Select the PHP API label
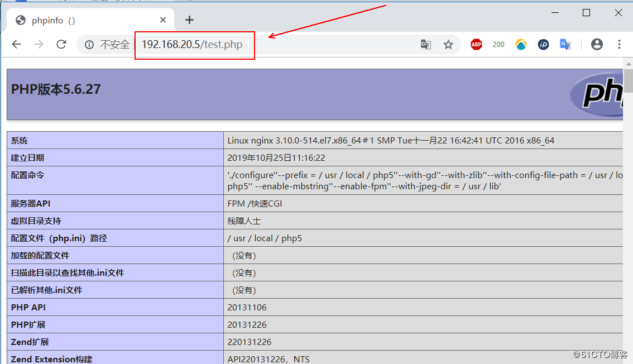Viewport: 633px width, 364px height. 28,308
